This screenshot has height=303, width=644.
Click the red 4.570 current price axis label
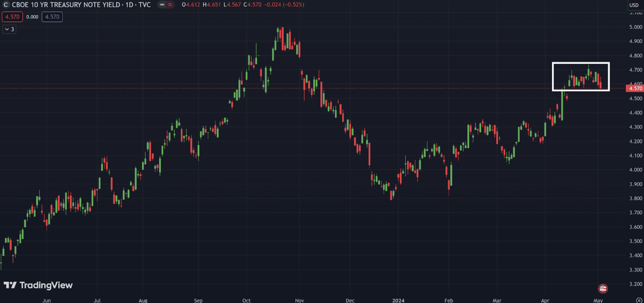click(x=635, y=88)
